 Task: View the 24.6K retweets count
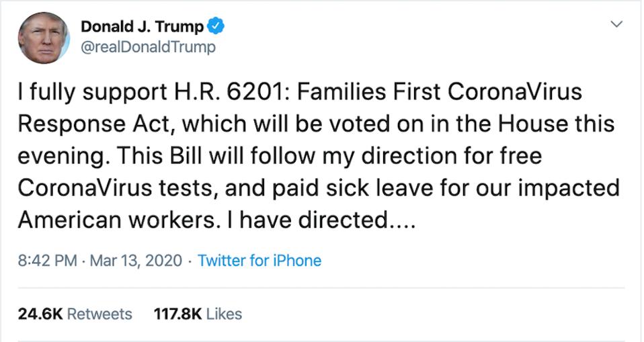point(40,314)
